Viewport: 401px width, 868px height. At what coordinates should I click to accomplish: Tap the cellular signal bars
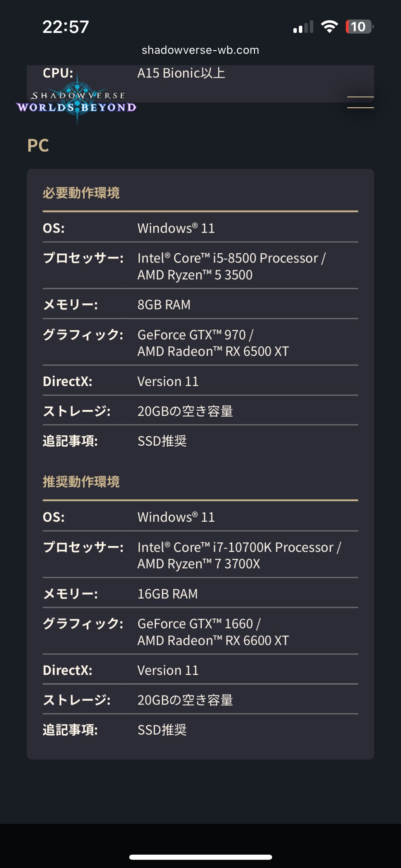coord(303,27)
